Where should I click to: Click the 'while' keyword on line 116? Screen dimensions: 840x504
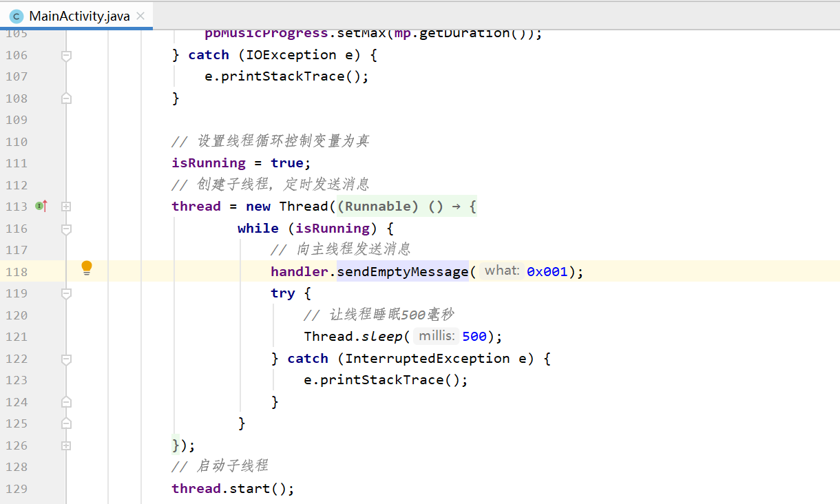(x=258, y=228)
